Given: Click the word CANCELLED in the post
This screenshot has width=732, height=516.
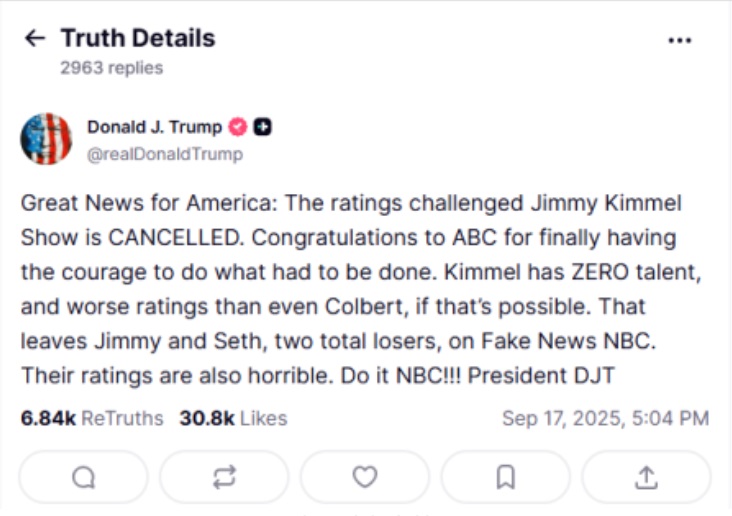Looking at the screenshot, I should pyautogui.click(x=176, y=238).
